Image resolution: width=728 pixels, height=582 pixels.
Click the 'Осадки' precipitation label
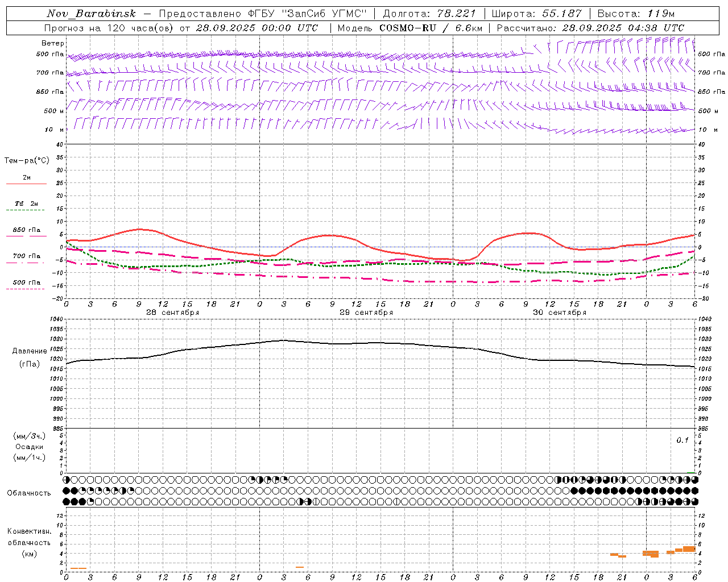[x=30, y=447]
